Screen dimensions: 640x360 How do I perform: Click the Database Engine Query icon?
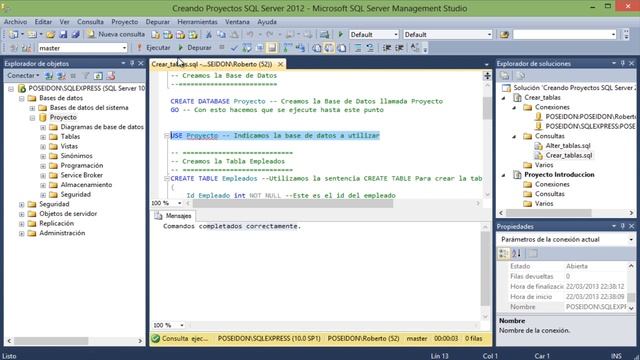pos(156,35)
